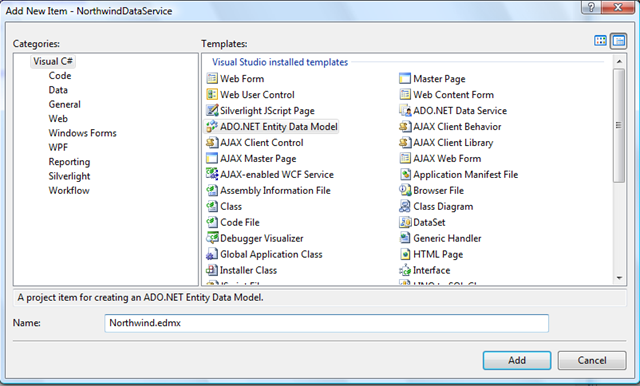Close the Add New Item dialog
The height and width of the screenshot is (386, 640).
pyautogui.click(x=618, y=7)
